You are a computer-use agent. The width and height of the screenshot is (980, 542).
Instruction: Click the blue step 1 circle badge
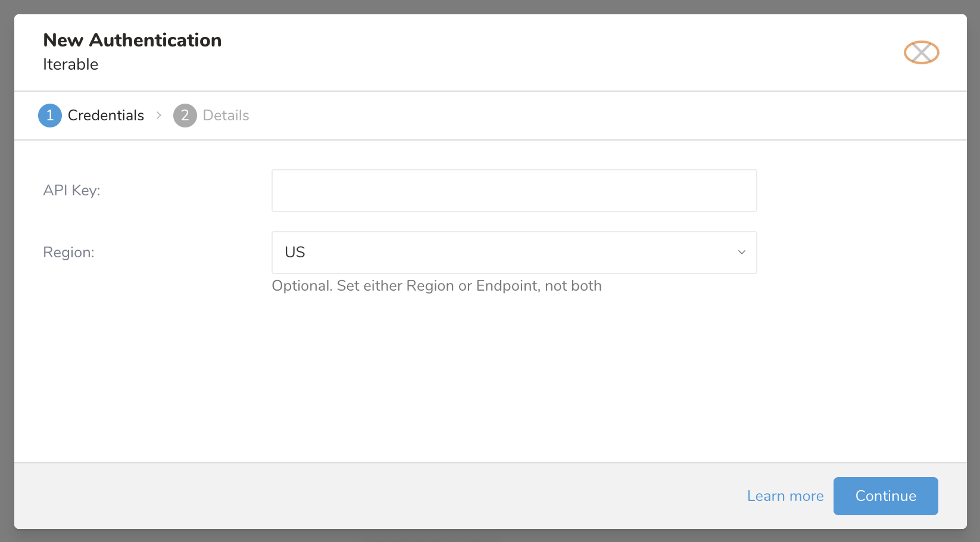point(50,116)
